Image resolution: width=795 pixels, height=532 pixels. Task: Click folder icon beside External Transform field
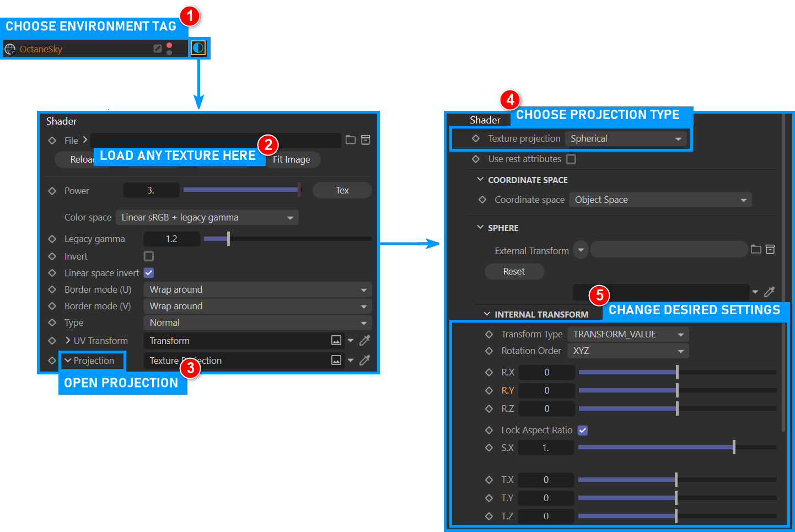[x=756, y=250]
